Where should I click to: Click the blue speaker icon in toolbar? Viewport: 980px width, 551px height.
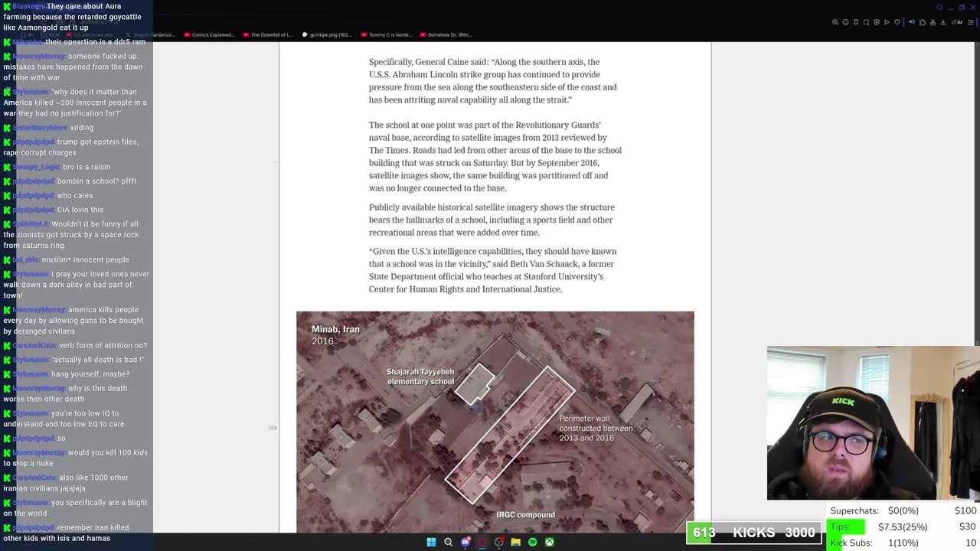[912, 22]
